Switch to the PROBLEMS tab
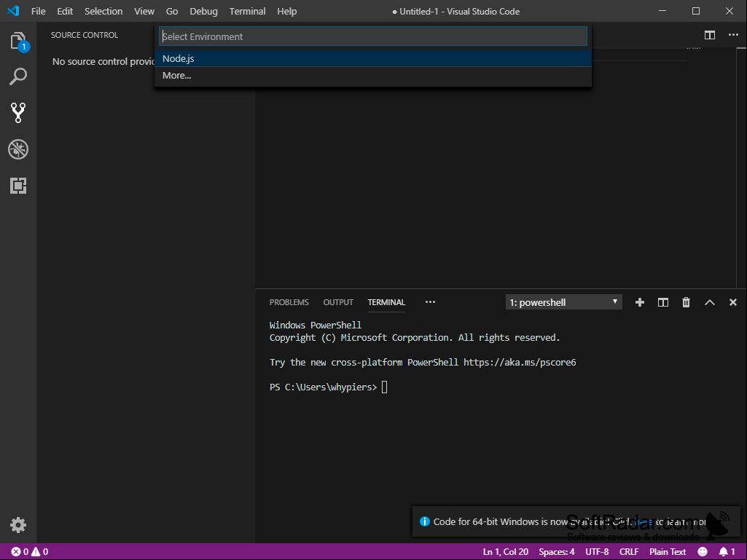This screenshot has width=747, height=560. (289, 302)
